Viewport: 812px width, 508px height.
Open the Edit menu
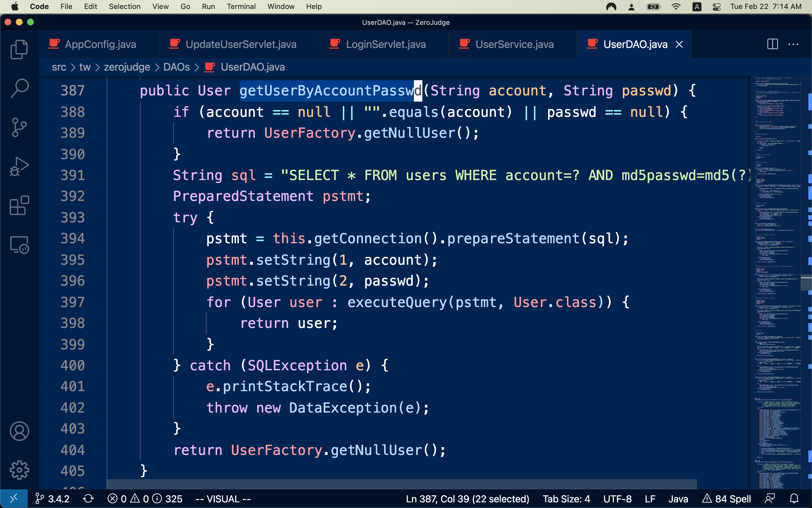point(90,6)
